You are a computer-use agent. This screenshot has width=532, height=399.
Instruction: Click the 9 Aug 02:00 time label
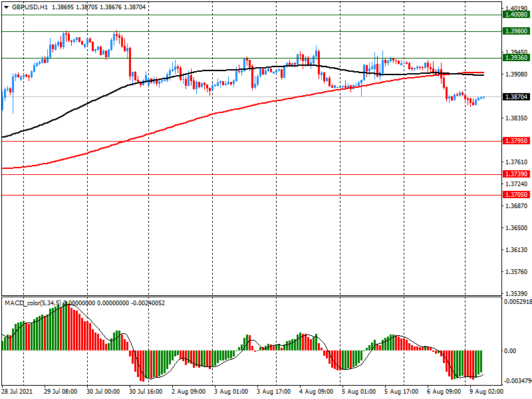486,392
